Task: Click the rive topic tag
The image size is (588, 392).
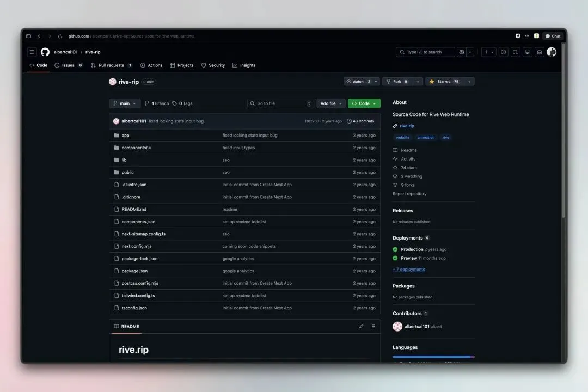Action: pyautogui.click(x=445, y=138)
